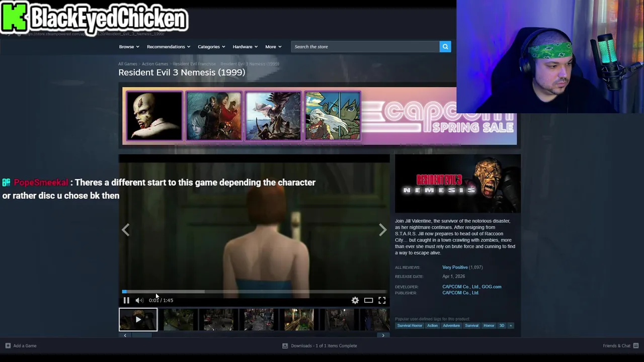Open Resident Evil Franchise breadcrumb link
The width and height of the screenshot is (644, 362).
[194, 64]
